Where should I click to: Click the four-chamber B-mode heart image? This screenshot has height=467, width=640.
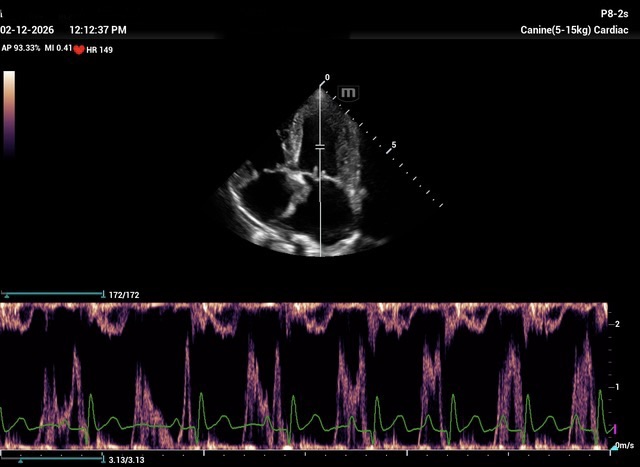(x=300, y=180)
